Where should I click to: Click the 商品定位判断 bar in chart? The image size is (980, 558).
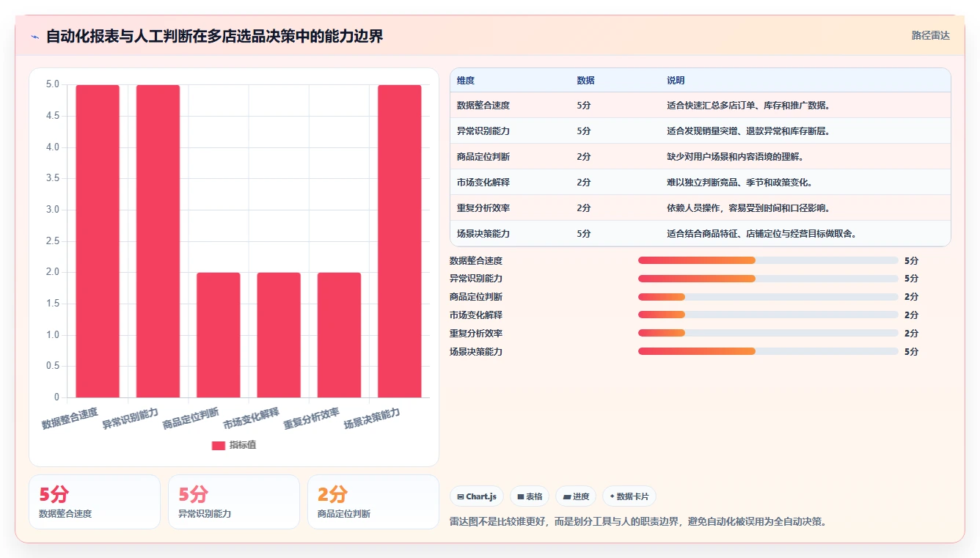(219, 335)
